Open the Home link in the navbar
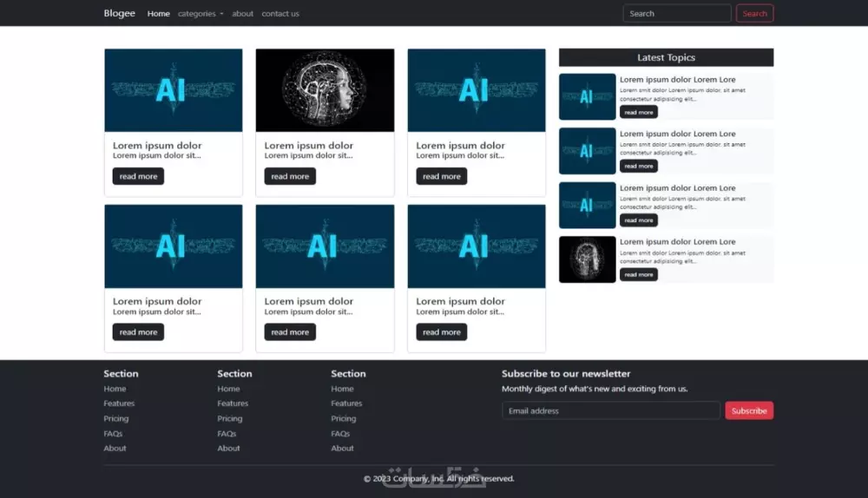This screenshot has width=868, height=498. (158, 14)
